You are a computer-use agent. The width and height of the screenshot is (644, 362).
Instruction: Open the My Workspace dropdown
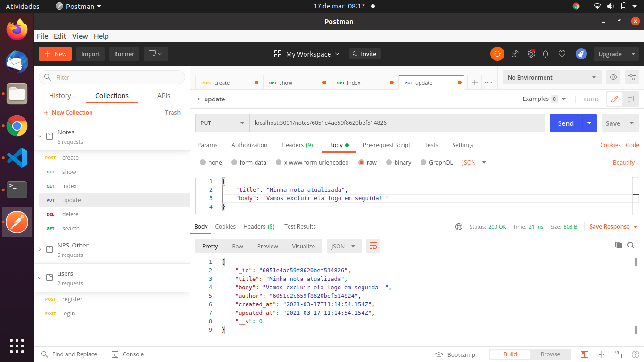coord(307,54)
